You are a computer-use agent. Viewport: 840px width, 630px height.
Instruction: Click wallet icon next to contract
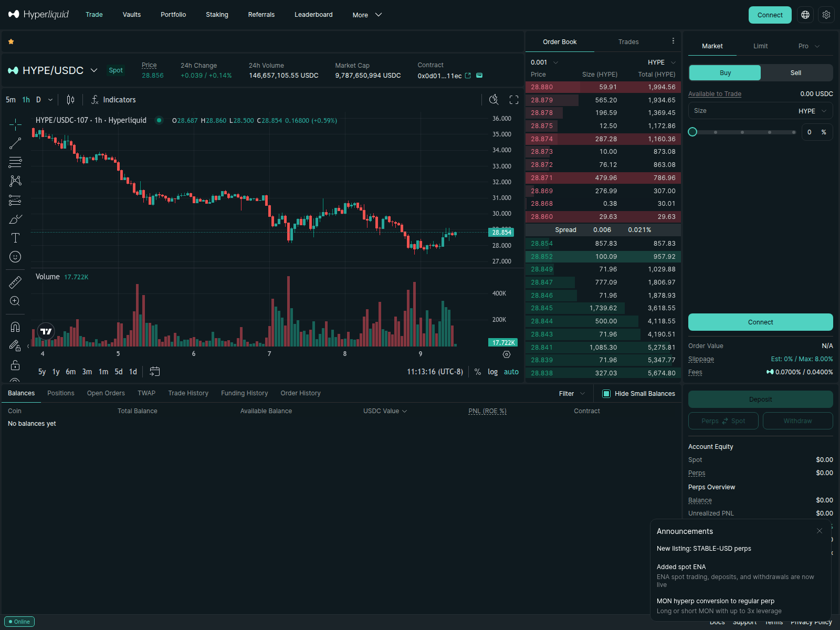479,76
